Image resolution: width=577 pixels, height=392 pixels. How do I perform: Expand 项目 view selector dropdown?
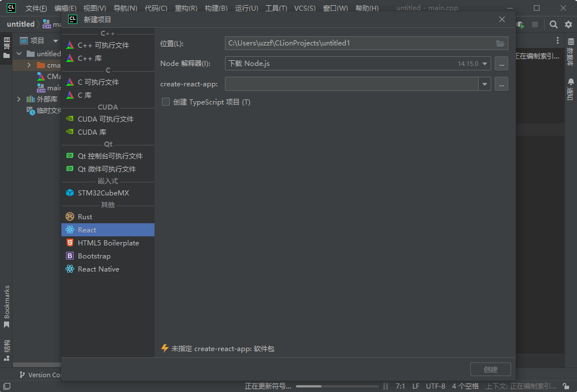coord(56,40)
